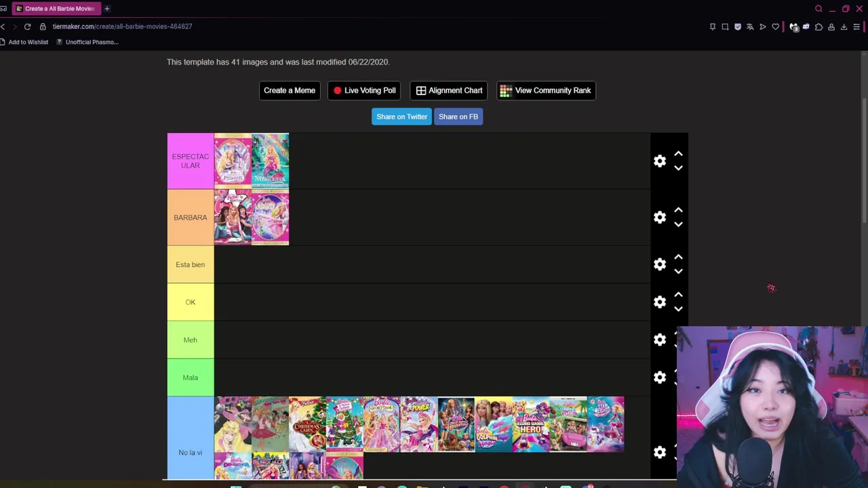Share on FB
Image resolution: width=868 pixels, height=488 pixels.
click(x=458, y=117)
